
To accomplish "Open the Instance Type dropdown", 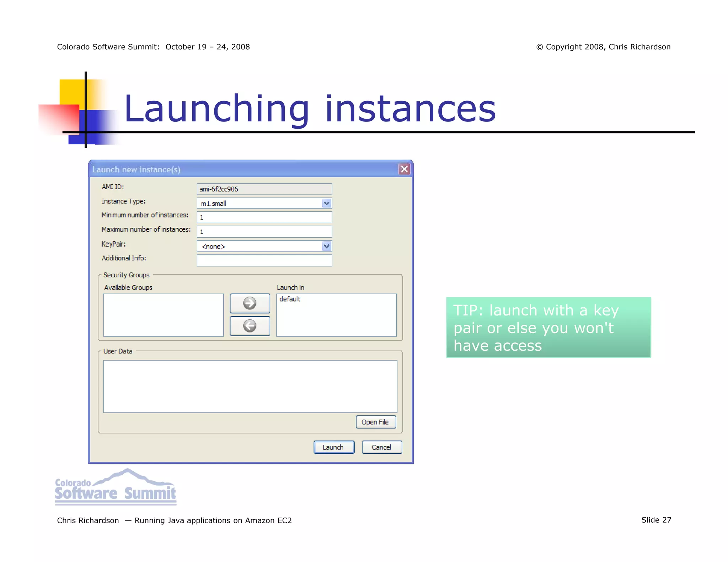I will pos(326,203).
